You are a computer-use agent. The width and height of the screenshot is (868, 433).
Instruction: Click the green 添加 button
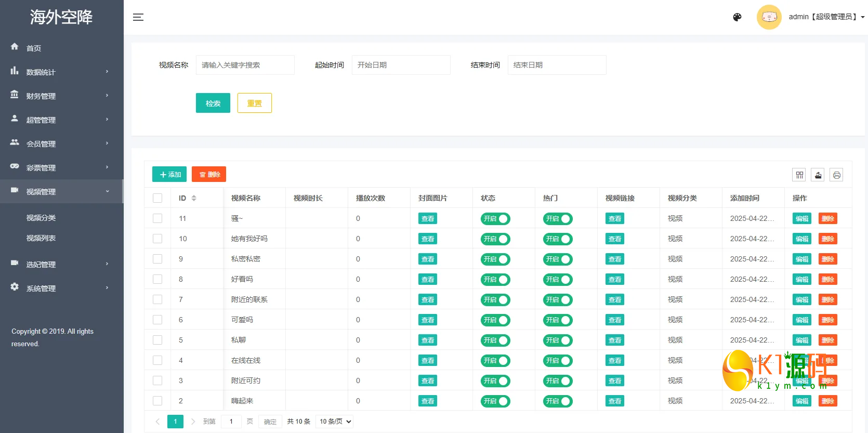(169, 174)
